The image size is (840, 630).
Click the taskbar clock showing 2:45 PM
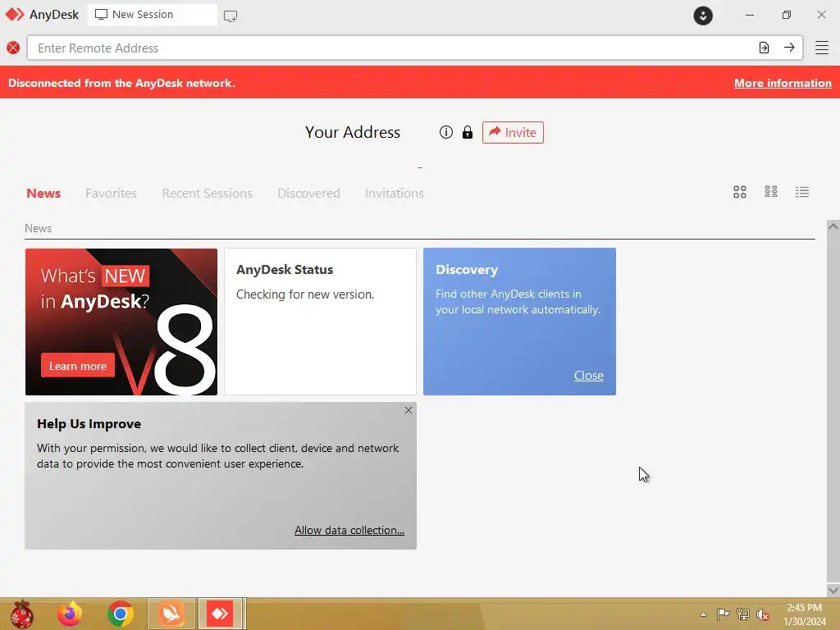click(x=804, y=614)
